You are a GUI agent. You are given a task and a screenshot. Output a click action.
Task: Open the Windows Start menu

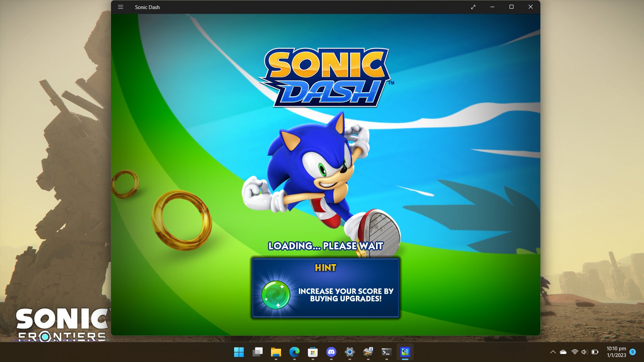pyautogui.click(x=239, y=352)
